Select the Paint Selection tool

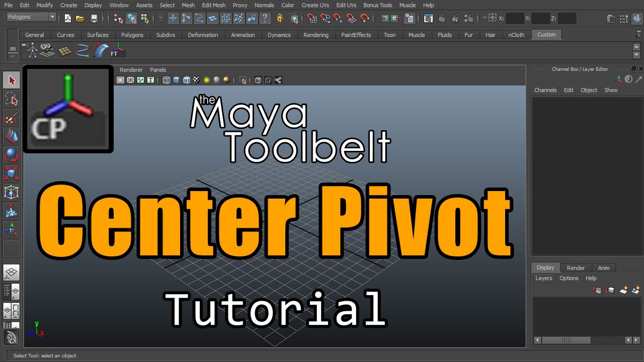(x=12, y=118)
